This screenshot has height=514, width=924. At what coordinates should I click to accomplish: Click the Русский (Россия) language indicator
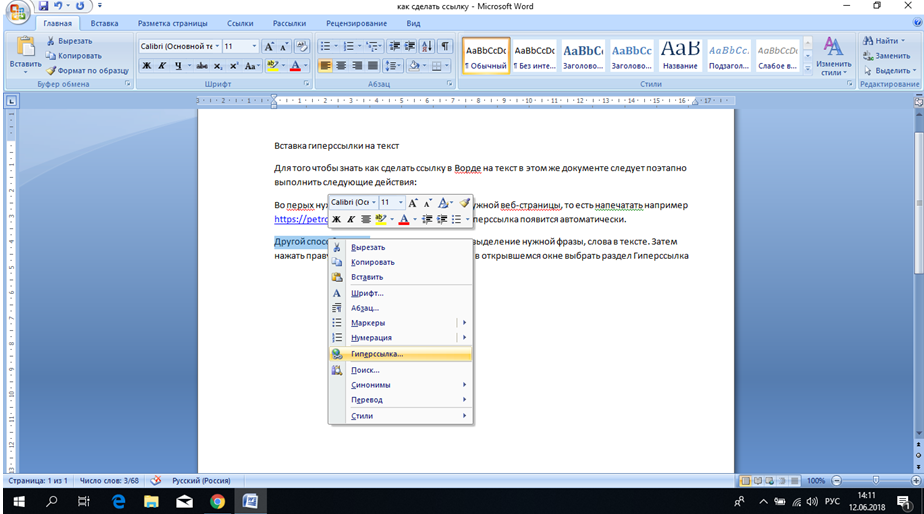[201, 480]
